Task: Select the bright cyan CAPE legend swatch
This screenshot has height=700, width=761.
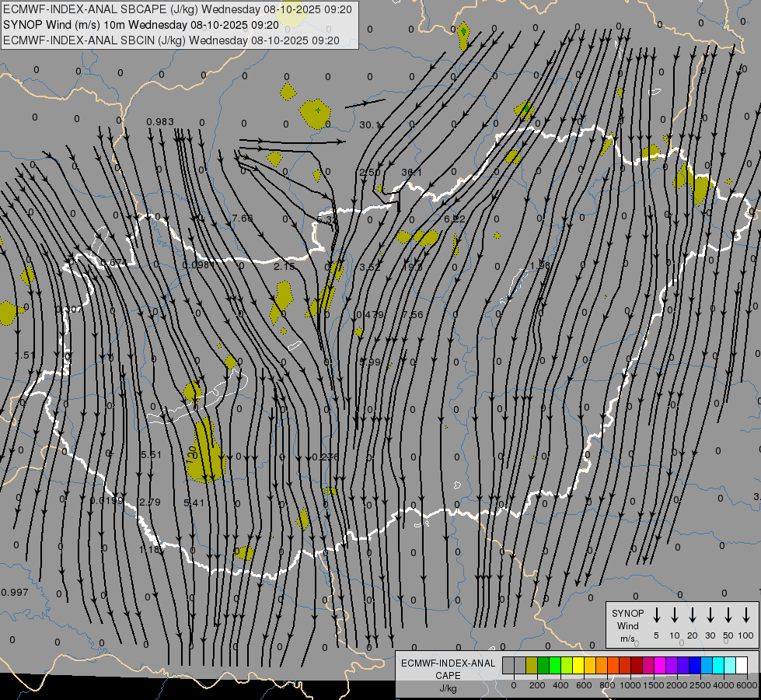Action: click(718, 665)
